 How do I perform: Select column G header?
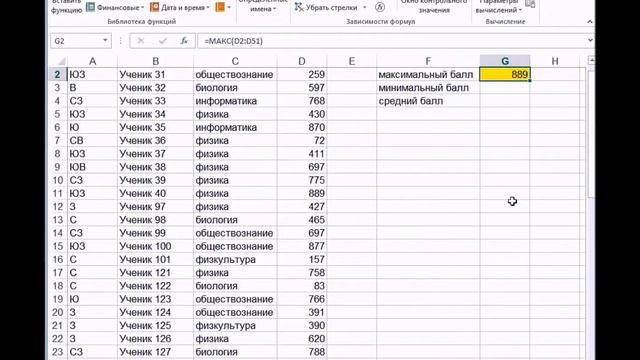(x=505, y=61)
